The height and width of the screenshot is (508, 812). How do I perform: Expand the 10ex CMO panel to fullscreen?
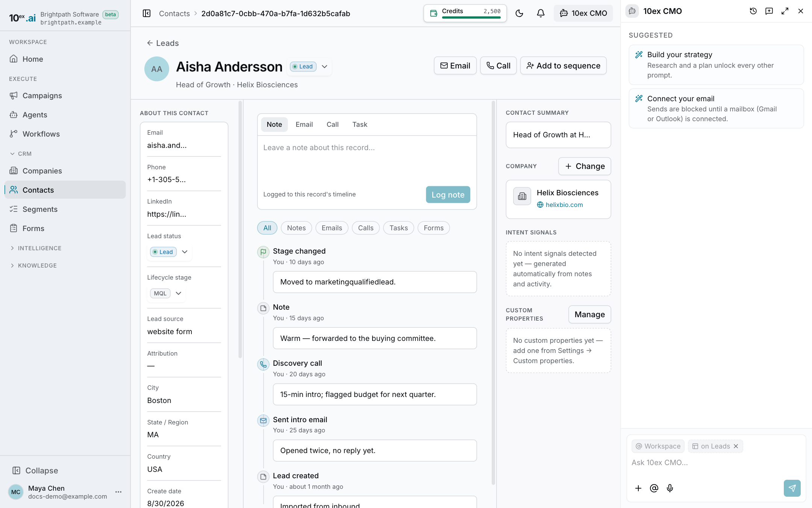tap(785, 11)
